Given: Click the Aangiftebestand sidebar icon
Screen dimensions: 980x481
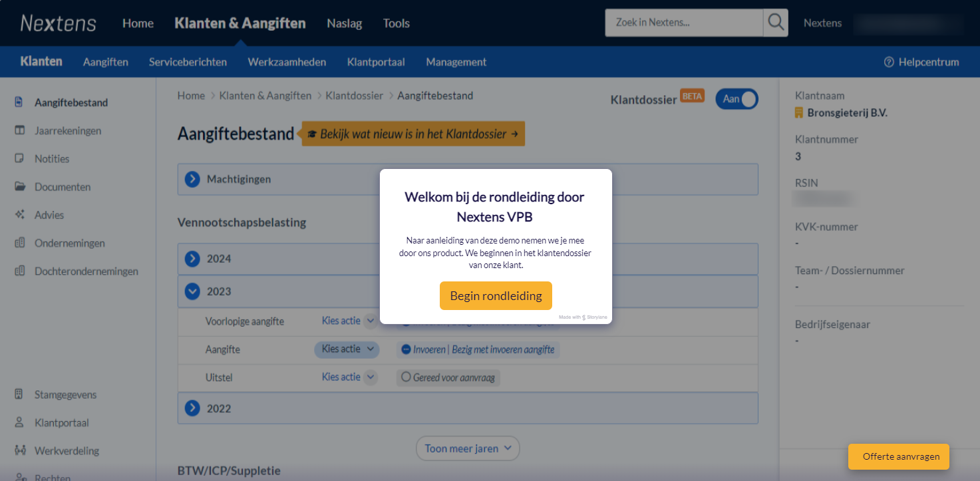Looking at the screenshot, I should tap(19, 102).
